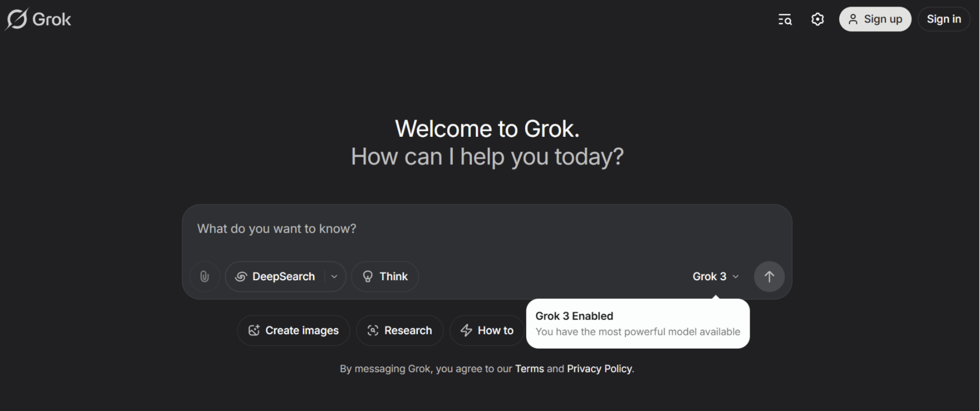Click the 'Welcome to Grok.' heading

[487, 129]
